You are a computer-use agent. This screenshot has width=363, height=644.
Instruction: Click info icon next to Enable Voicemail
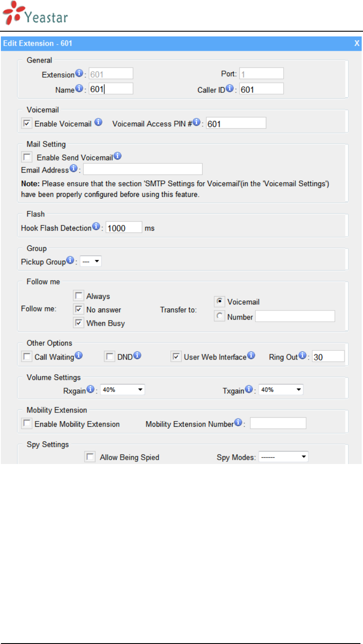[x=98, y=122]
